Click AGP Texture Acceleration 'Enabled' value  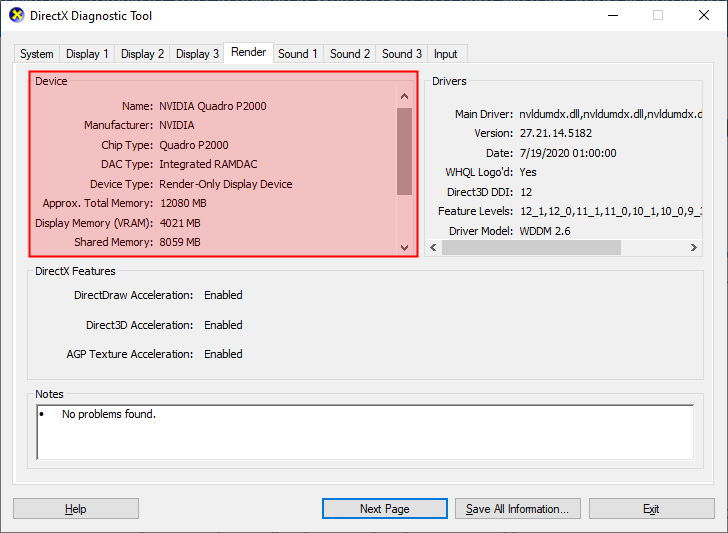223,354
